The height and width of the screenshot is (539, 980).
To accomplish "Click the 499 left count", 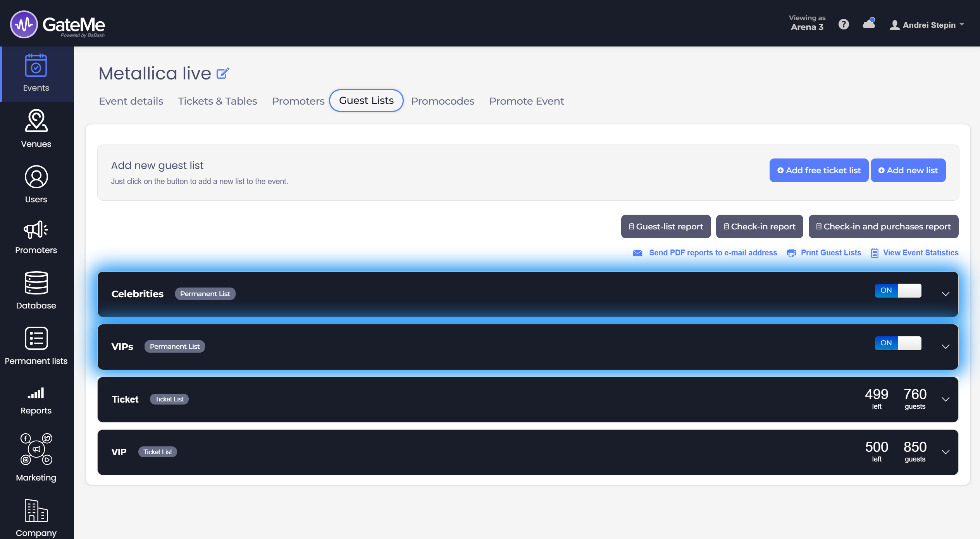I will 877,398.
